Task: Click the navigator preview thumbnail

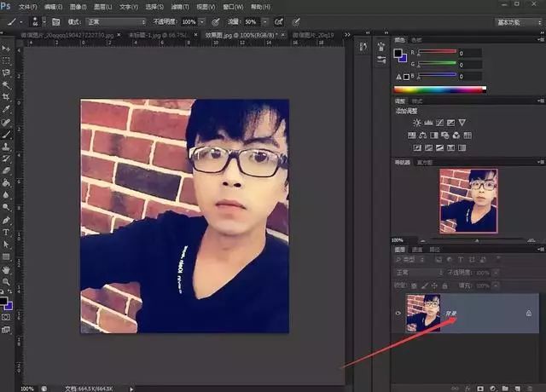Action: point(468,200)
